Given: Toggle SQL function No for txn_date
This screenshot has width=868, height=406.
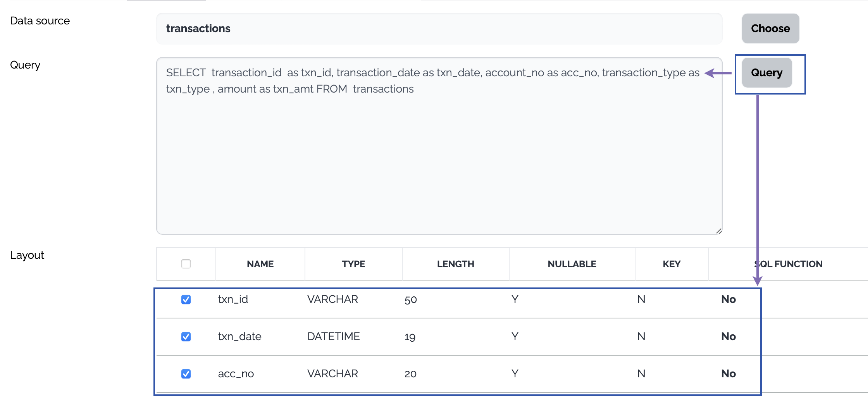Looking at the screenshot, I should [728, 337].
